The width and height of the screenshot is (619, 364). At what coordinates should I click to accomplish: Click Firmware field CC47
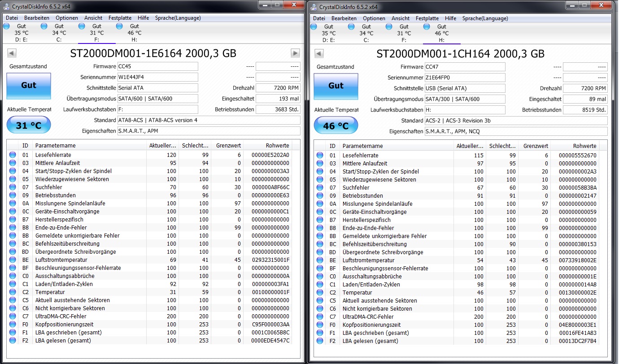click(465, 67)
